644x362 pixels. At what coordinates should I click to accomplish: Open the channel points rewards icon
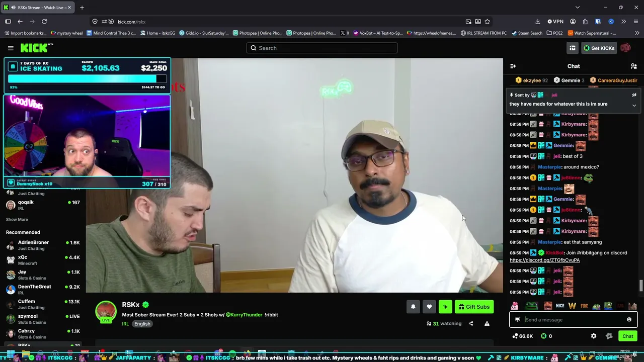tap(609, 336)
